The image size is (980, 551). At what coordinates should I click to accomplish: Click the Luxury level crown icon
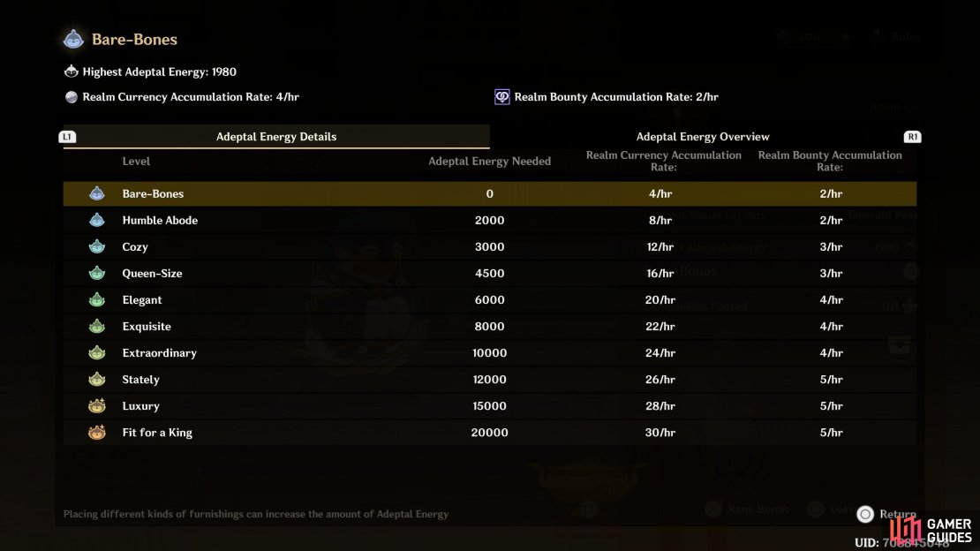[97, 406]
